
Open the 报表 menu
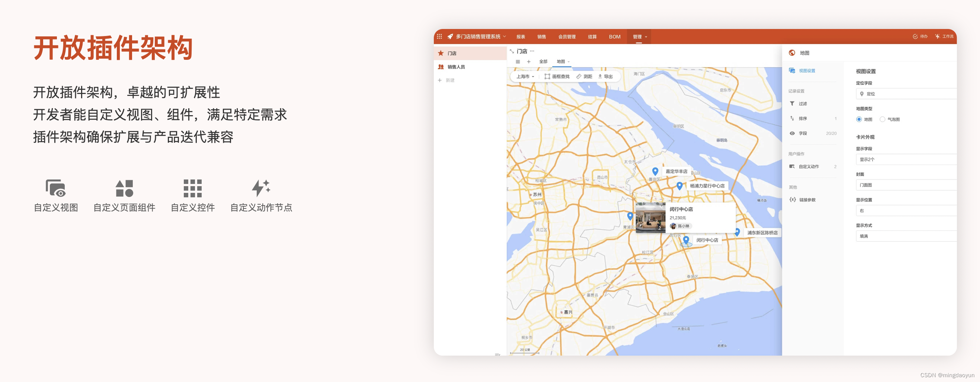tap(521, 36)
